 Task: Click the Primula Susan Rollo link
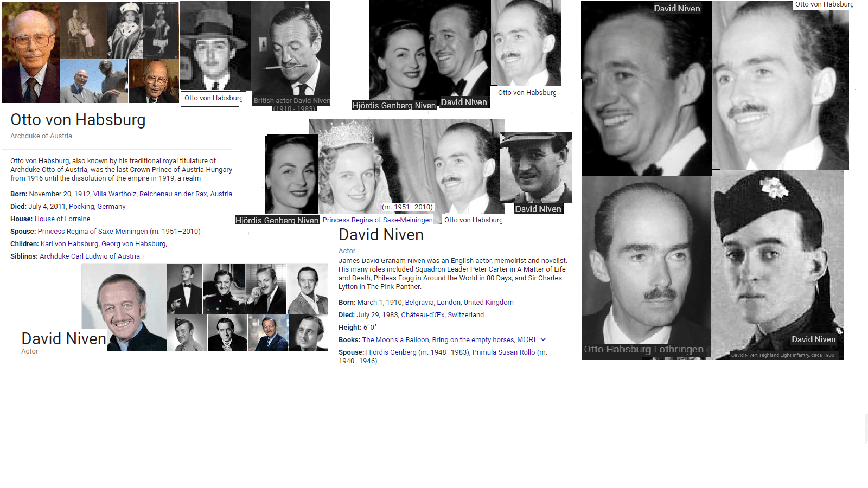[x=503, y=352]
